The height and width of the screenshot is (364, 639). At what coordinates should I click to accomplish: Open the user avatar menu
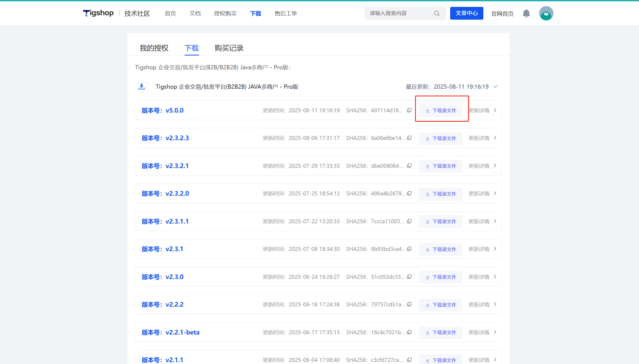(x=546, y=13)
